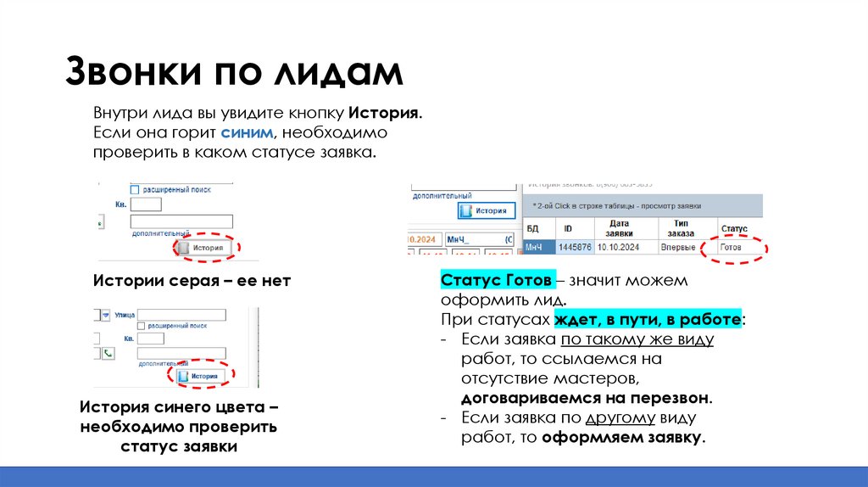Click the '2-ой Click в строке таблицы' hint bar

pos(643,205)
